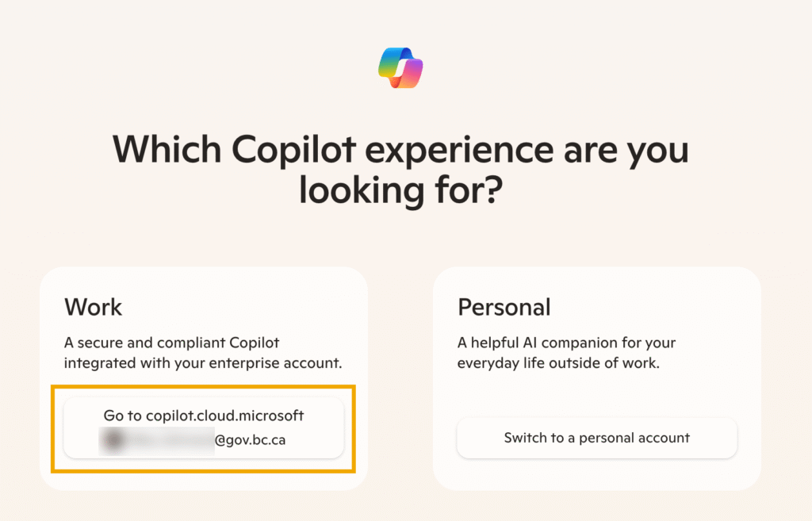Click 'A helpful AI companion for your' text
This screenshot has width=812, height=521.
click(566, 343)
